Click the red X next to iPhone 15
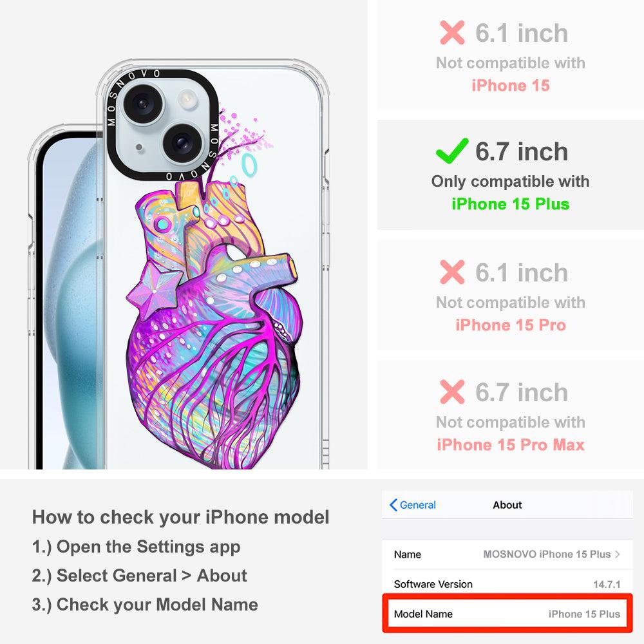Screen dimensions: 644x644 452,32
